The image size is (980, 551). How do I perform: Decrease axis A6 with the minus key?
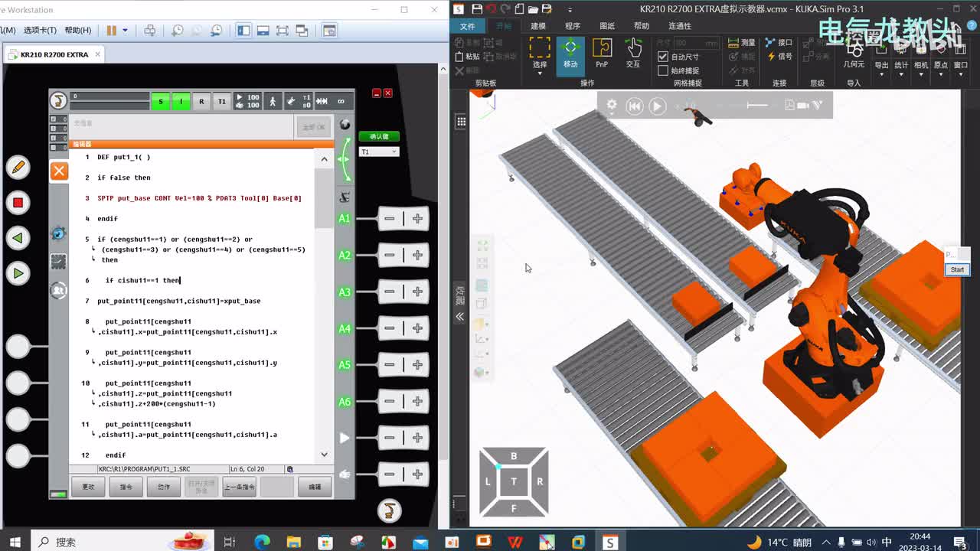(390, 402)
